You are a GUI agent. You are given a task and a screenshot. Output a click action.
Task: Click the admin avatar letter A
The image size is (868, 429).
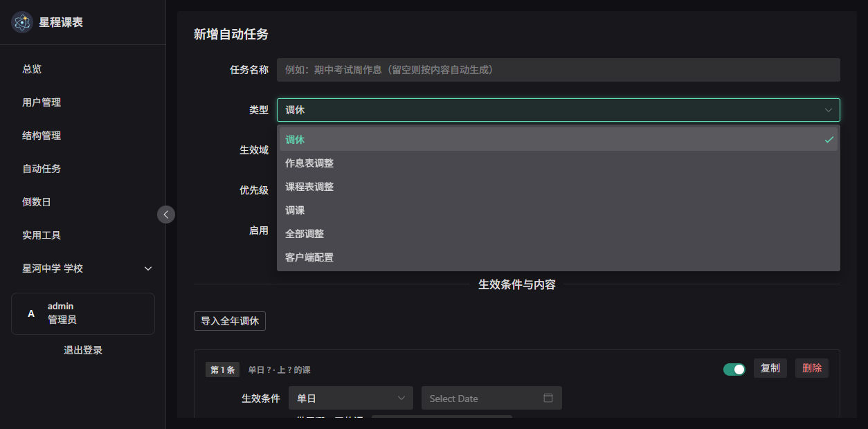(x=30, y=313)
